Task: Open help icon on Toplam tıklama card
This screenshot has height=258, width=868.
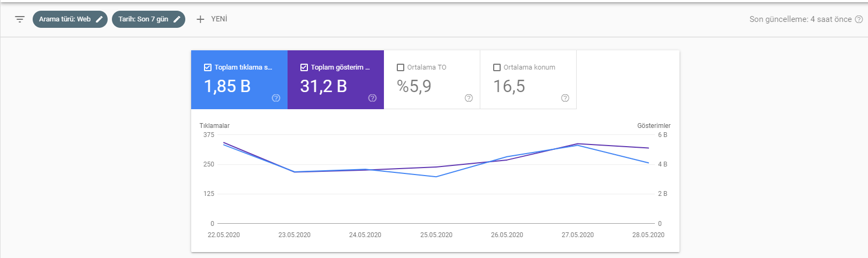Action: (x=276, y=98)
